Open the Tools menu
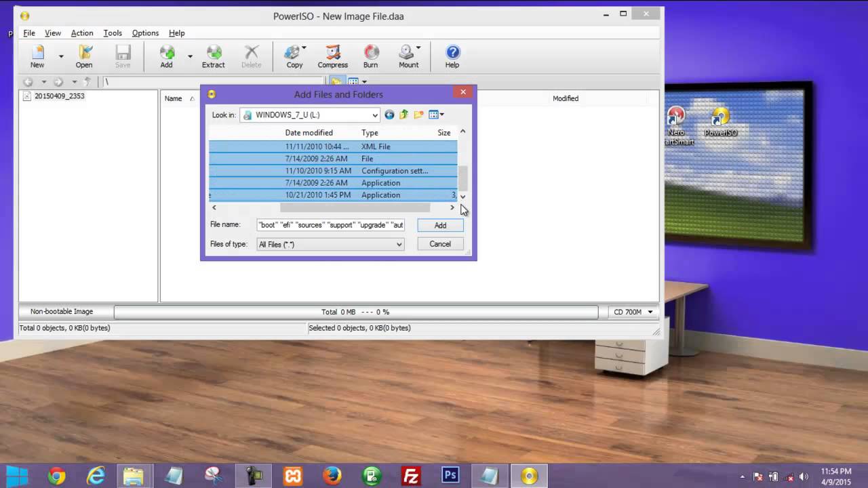Screen dimensions: 868x488 pos(113,33)
